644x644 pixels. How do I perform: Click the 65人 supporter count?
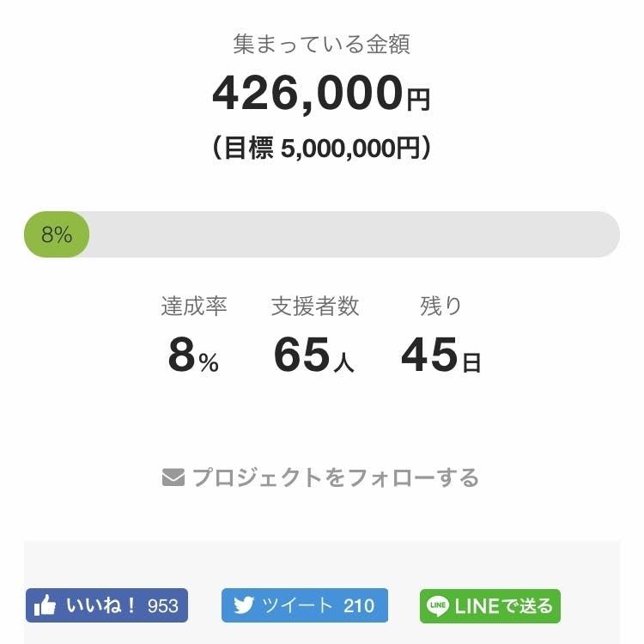[314, 356]
